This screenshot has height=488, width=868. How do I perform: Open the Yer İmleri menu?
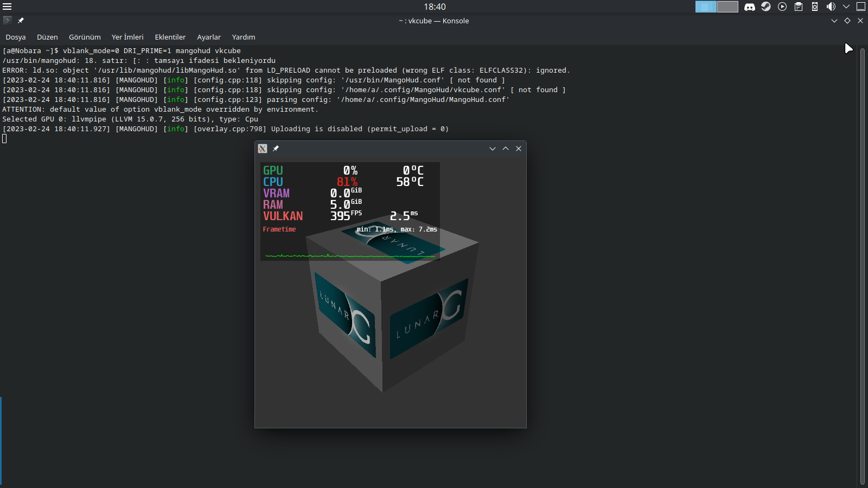(x=127, y=37)
